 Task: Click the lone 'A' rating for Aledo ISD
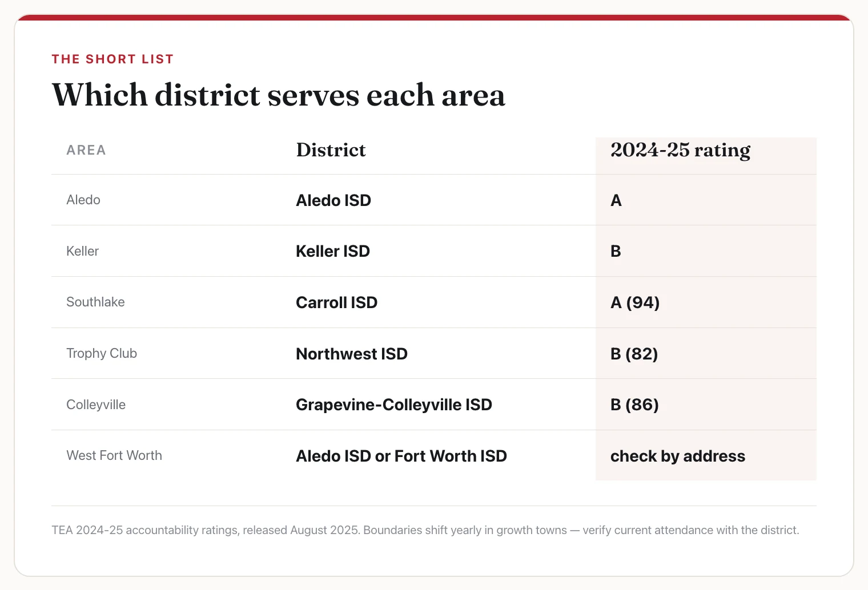616,200
